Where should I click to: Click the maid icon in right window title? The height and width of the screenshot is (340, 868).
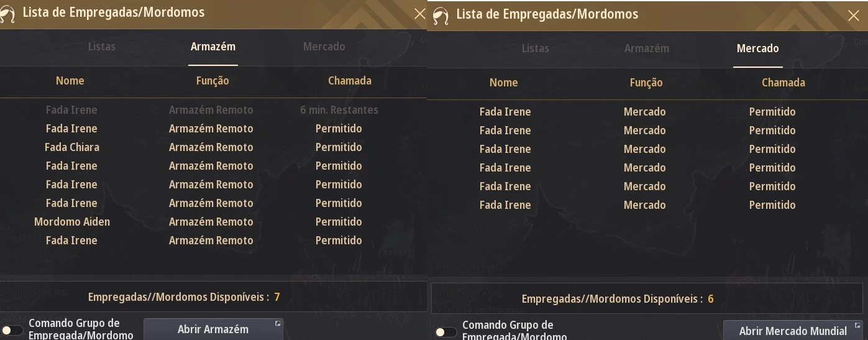pos(441,16)
